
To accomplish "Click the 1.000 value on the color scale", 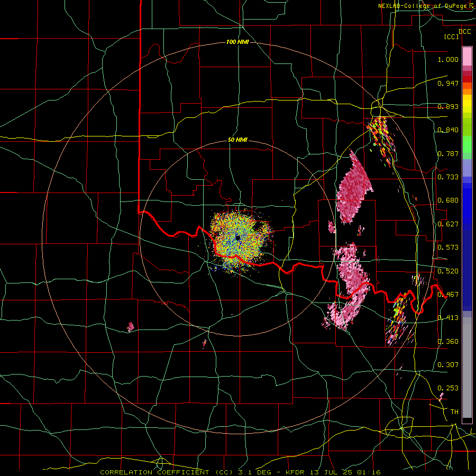I will [x=448, y=59].
